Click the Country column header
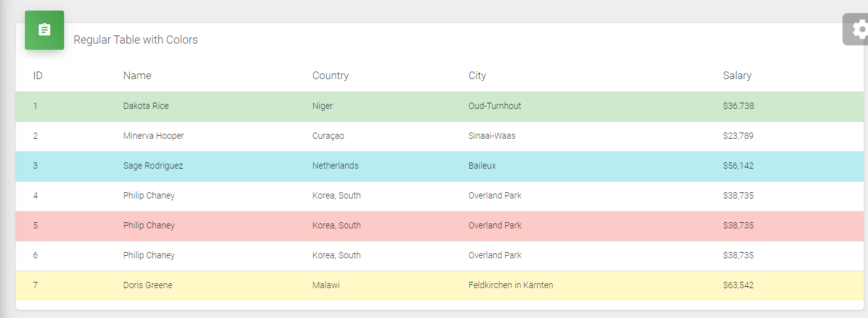 [x=330, y=75]
